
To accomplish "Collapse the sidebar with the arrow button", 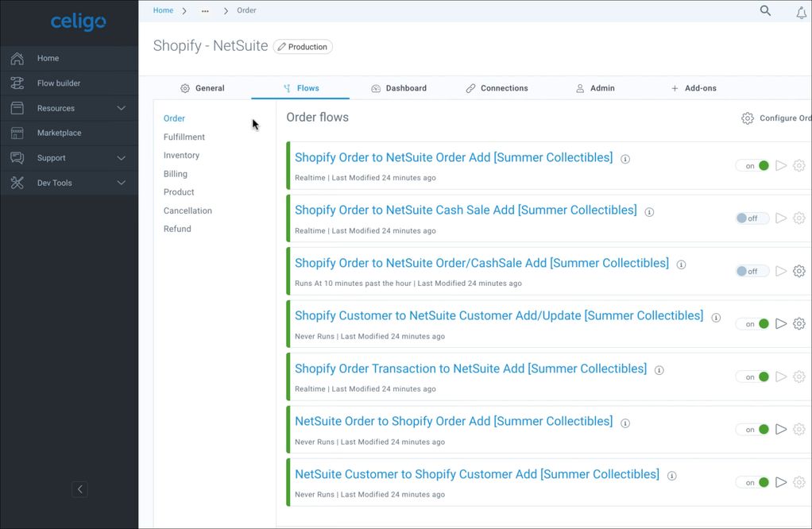I will (79, 489).
